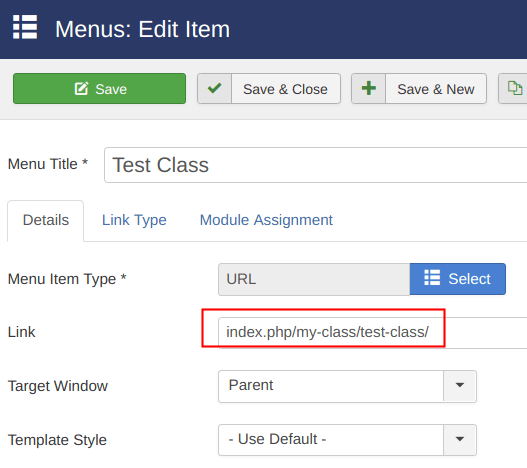527x468 pixels.
Task: Click the Template Style dropdown arrow
Action: pos(460,439)
